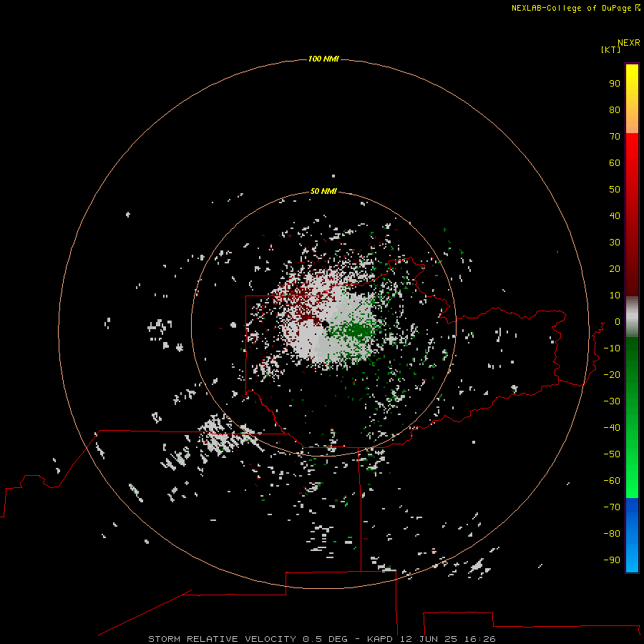Image resolution: width=644 pixels, height=644 pixels.
Task: Click the gray zero-velocity segment of color bar
Action: [x=632, y=317]
